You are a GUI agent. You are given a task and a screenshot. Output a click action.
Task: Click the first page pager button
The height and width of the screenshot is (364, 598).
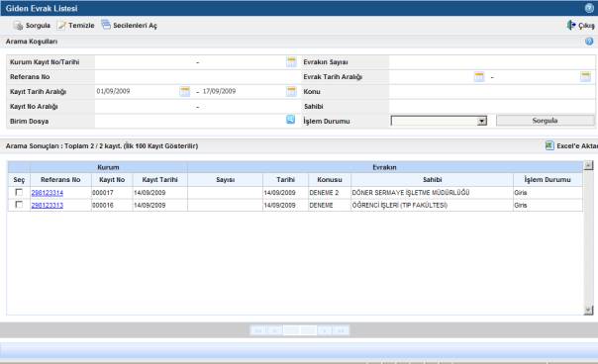tap(258, 330)
